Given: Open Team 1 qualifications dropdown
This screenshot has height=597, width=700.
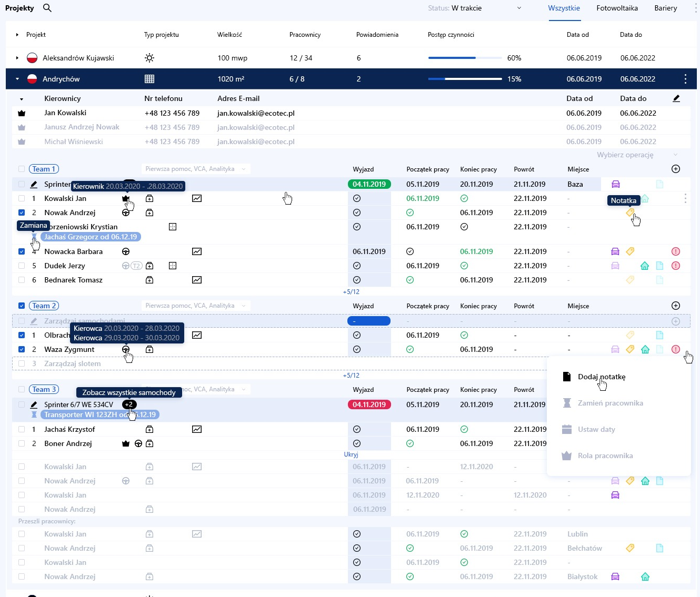Looking at the screenshot, I should (x=196, y=169).
